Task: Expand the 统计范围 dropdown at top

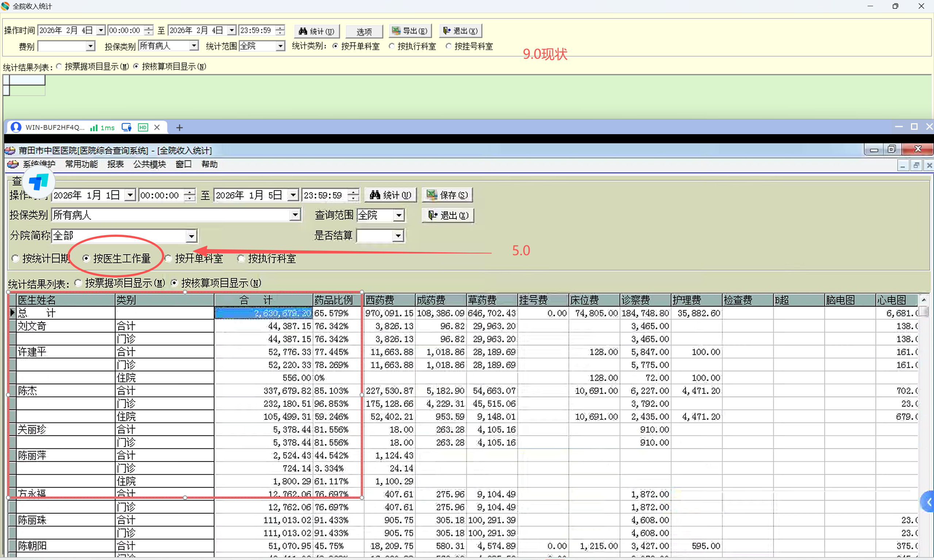Action: pos(280,46)
